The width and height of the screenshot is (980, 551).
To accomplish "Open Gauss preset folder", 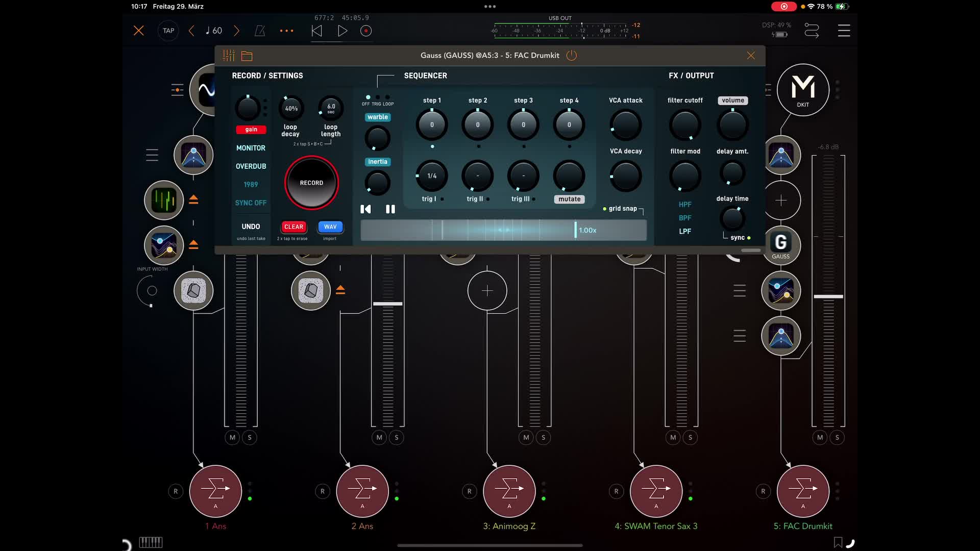I will 247,56.
